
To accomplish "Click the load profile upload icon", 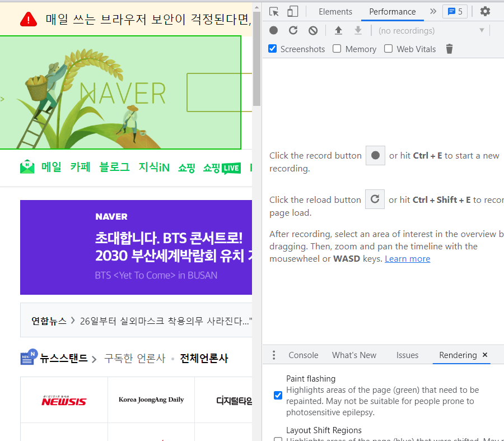I will tap(338, 31).
